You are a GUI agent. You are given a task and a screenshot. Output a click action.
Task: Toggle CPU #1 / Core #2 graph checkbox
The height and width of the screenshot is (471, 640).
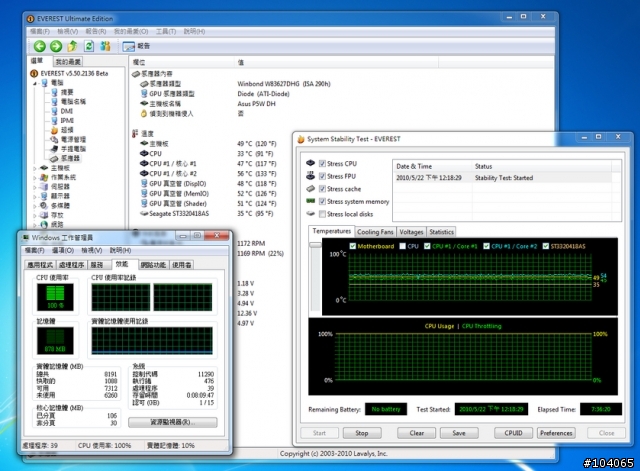[x=486, y=246]
